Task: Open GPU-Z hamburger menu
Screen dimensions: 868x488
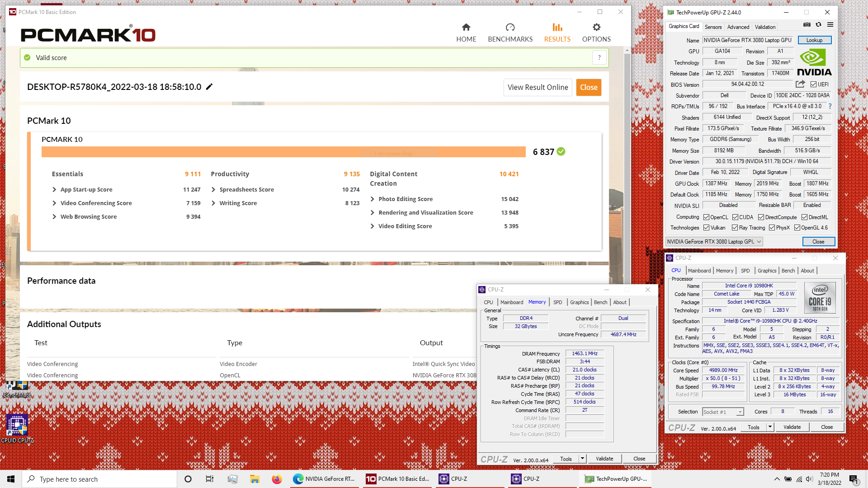Action: (830, 25)
